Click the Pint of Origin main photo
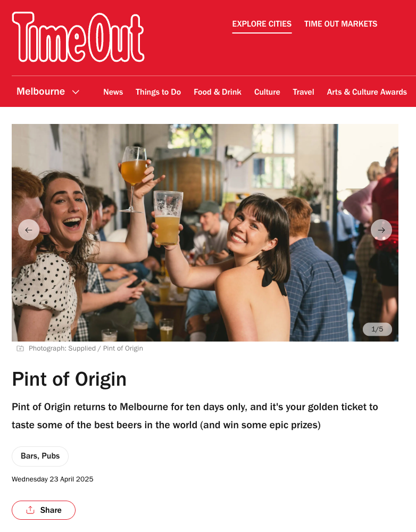This screenshot has height=532, width=416. (x=205, y=232)
